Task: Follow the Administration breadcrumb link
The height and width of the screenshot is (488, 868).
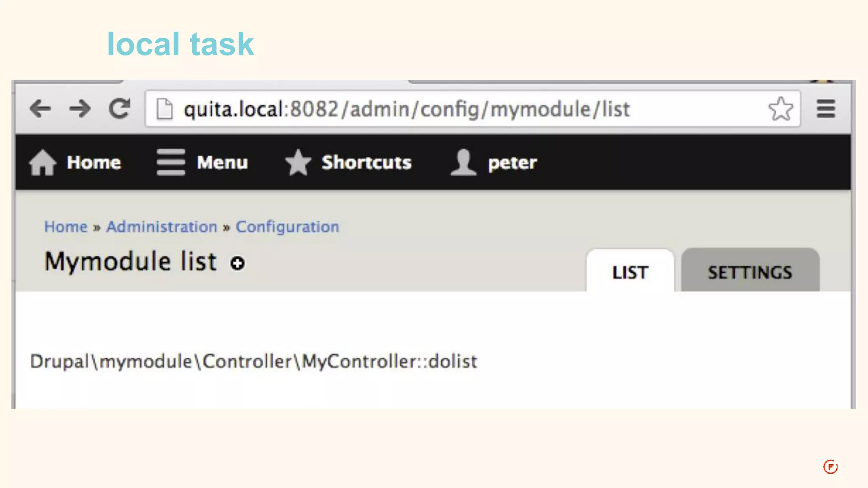Action: point(161,227)
